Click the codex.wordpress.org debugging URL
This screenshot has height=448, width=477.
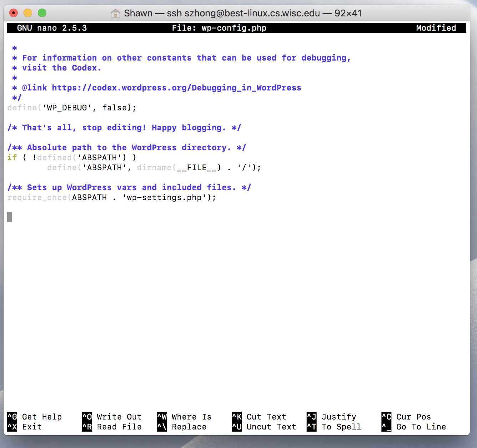pos(176,88)
